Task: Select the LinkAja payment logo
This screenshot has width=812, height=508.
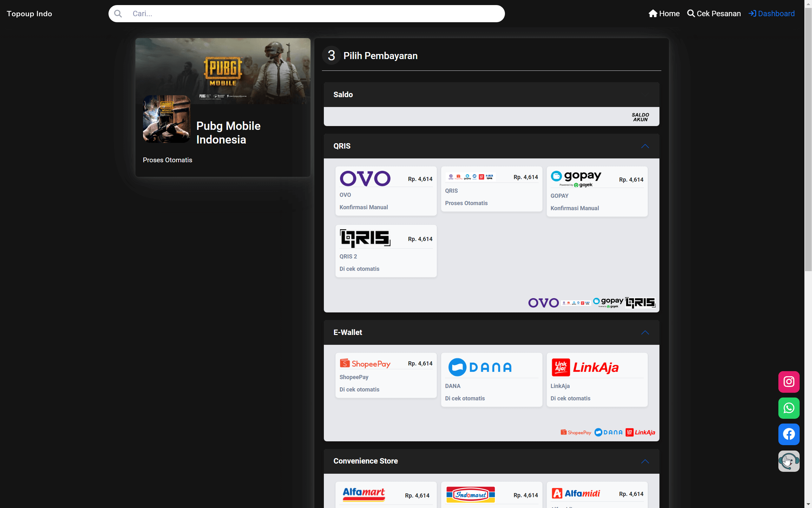Action: [x=585, y=367]
